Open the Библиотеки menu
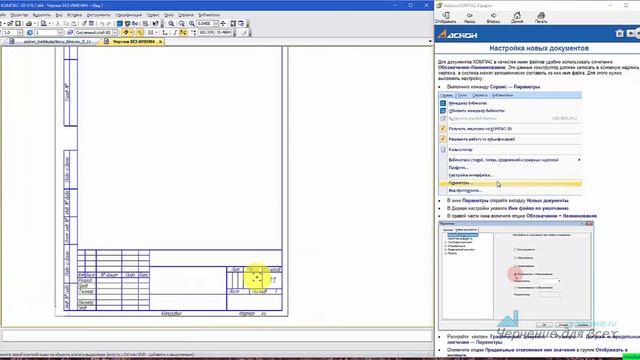Image resolution: width=640 pixels, height=360 pixels. [x=209, y=15]
